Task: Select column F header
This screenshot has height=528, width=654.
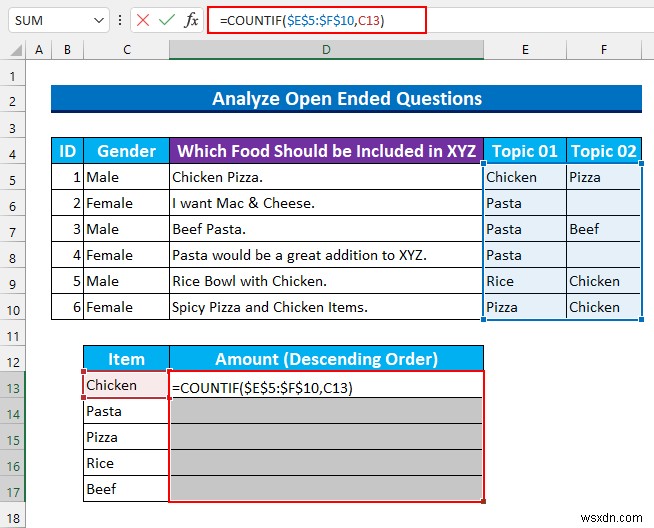Action: tap(604, 50)
